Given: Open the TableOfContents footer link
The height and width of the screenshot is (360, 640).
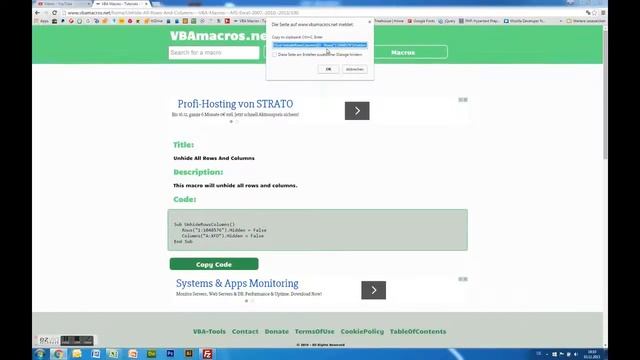Looking at the screenshot, I should [418, 331].
